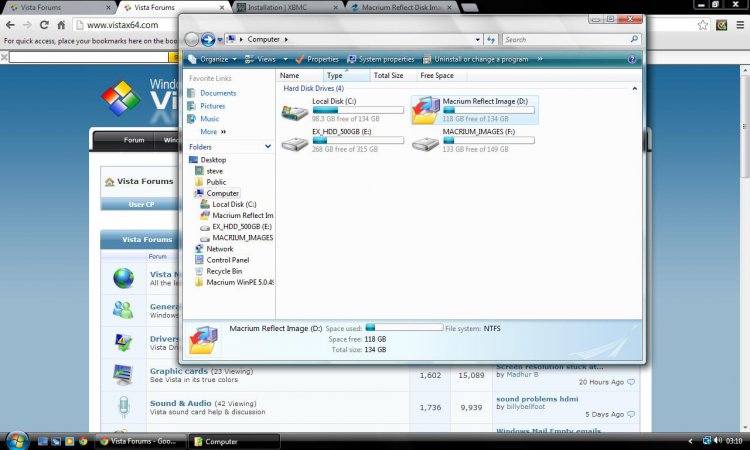Viewport: 750px width, 450px height.
Task: Show More favorite links
Action: pyautogui.click(x=213, y=132)
